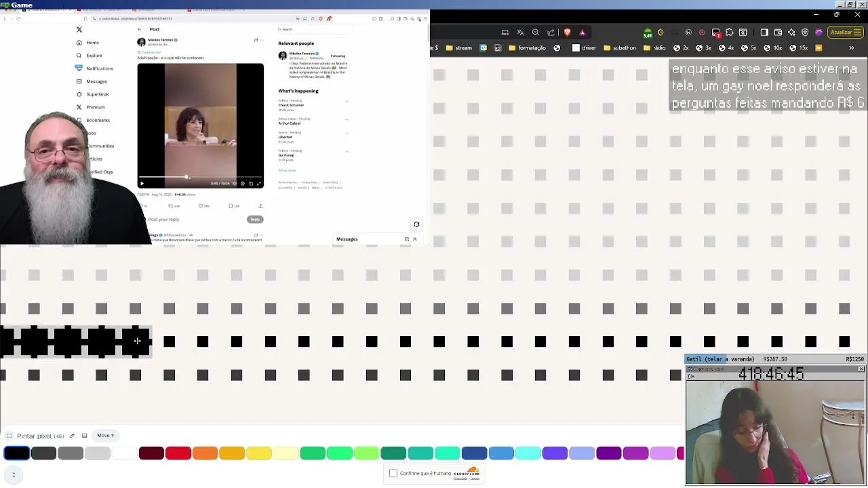Click Show more under What's happening
This screenshot has height=488, width=868.
287,170
